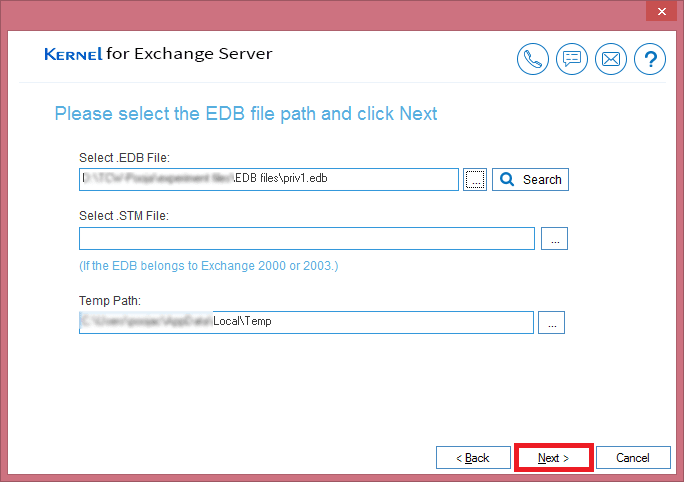
Task: Click the 'Please select the EDB file path' heading
Action: point(246,114)
